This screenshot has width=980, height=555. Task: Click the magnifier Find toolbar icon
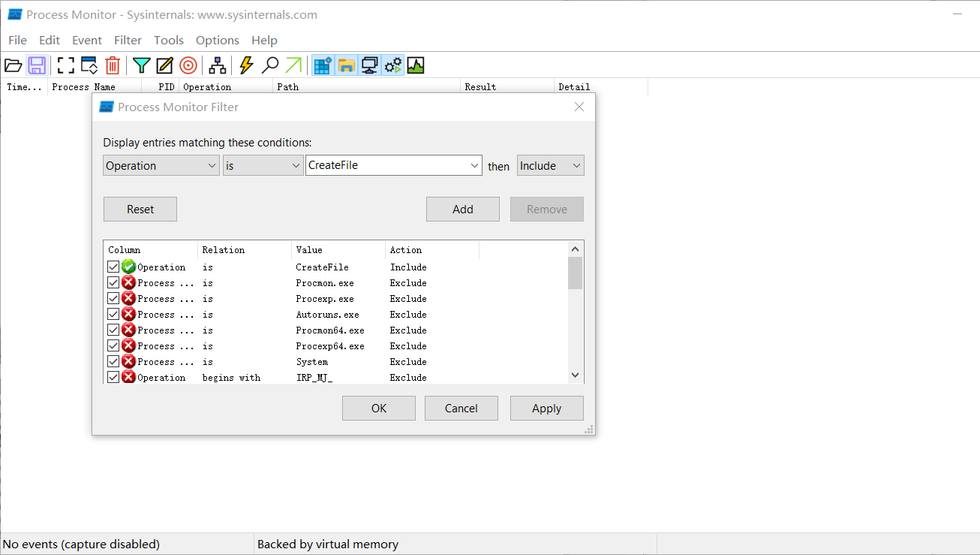[x=270, y=65]
